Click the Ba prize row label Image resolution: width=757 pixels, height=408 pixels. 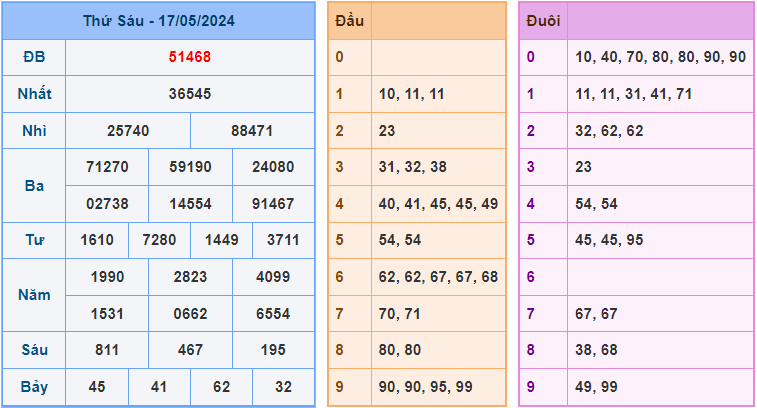pos(34,185)
